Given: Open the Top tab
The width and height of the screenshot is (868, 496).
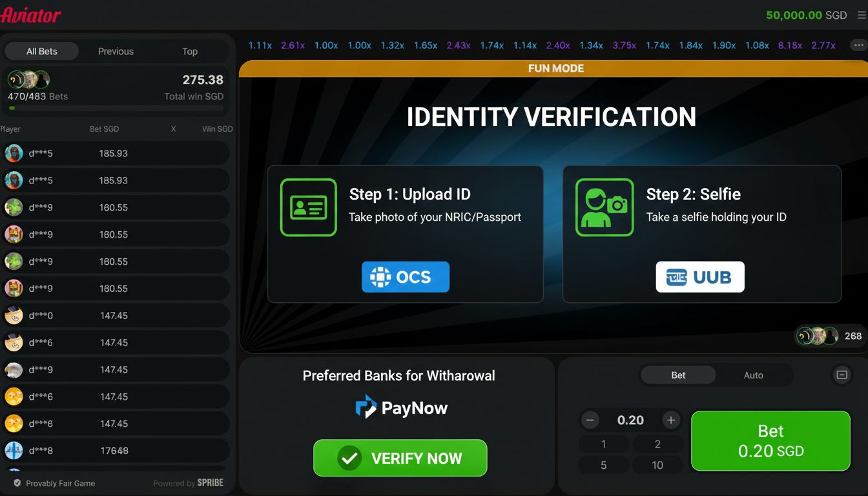Looking at the screenshot, I should pyautogui.click(x=190, y=51).
